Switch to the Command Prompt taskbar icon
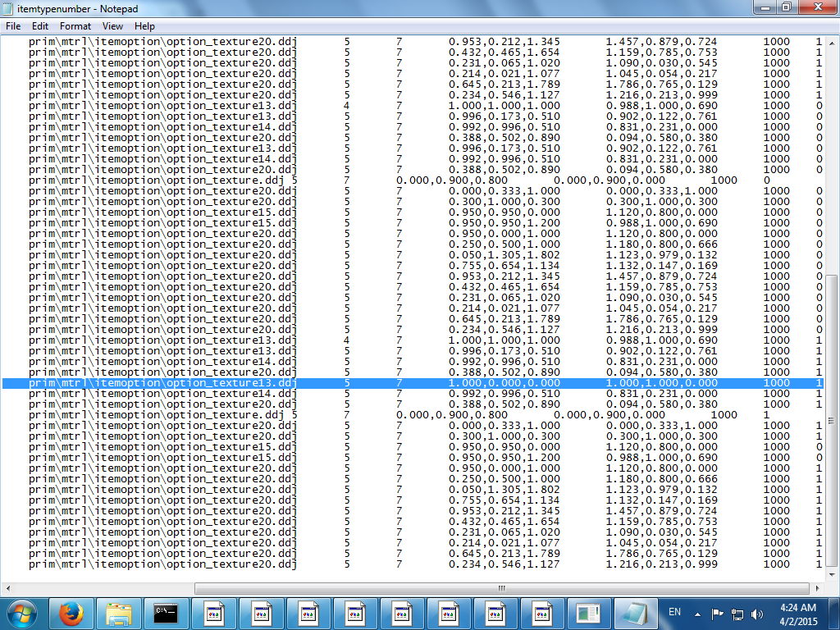Screen dimensions: 840x630 click(167, 613)
